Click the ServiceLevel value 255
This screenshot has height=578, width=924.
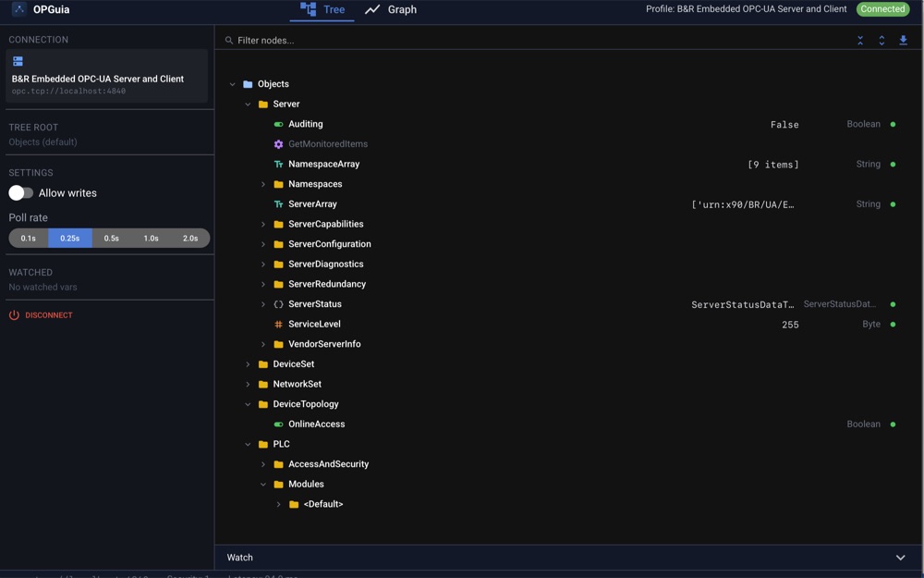pos(790,325)
